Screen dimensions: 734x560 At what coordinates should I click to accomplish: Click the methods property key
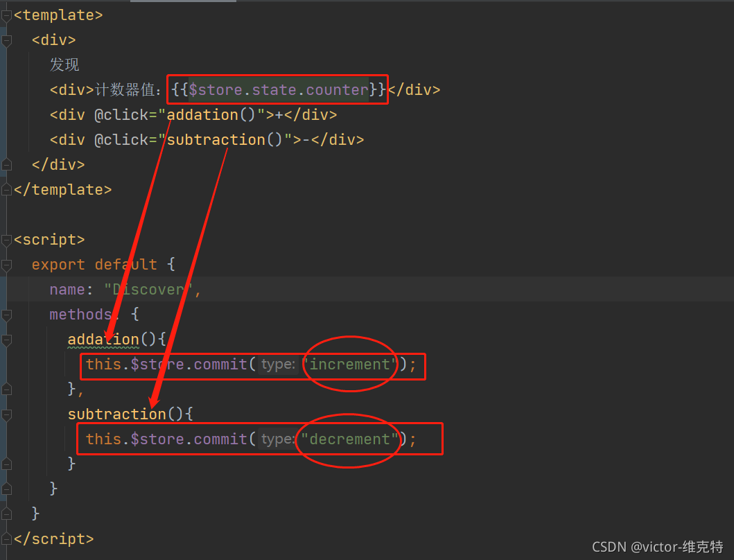coord(80,315)
